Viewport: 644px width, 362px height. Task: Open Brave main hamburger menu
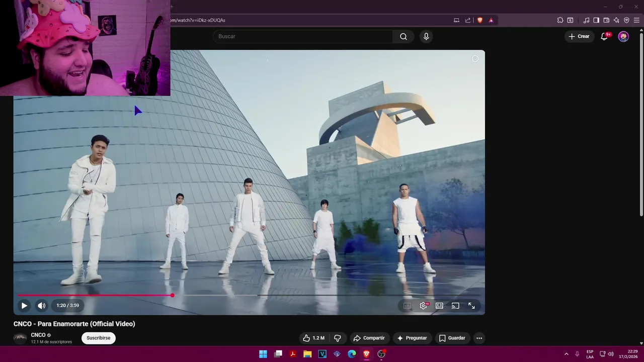(637, 20)
